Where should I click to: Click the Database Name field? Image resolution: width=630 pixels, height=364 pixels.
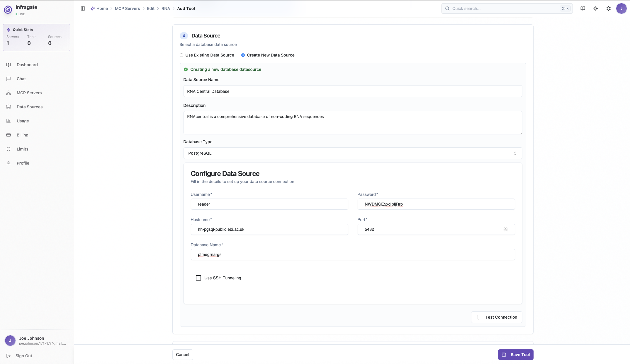point(353,254)
